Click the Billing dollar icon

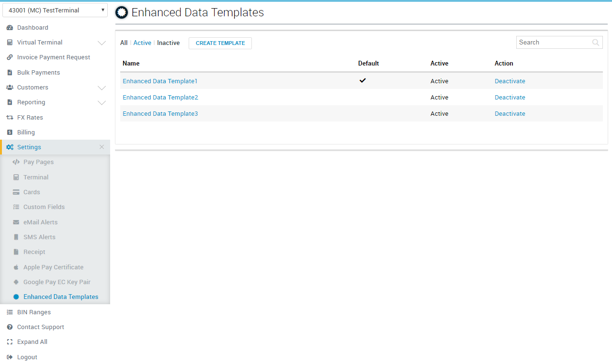pyautogui.click(x=10, y=132)
